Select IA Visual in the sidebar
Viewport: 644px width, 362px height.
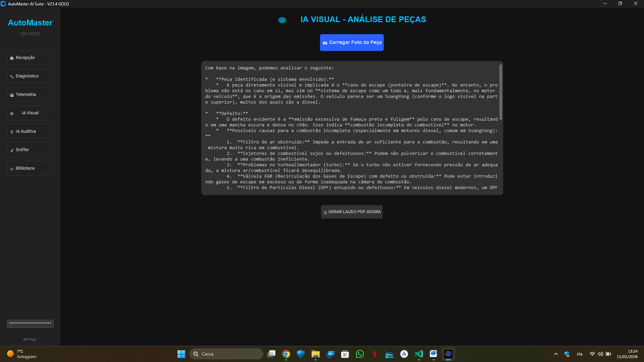click(30, 113)
